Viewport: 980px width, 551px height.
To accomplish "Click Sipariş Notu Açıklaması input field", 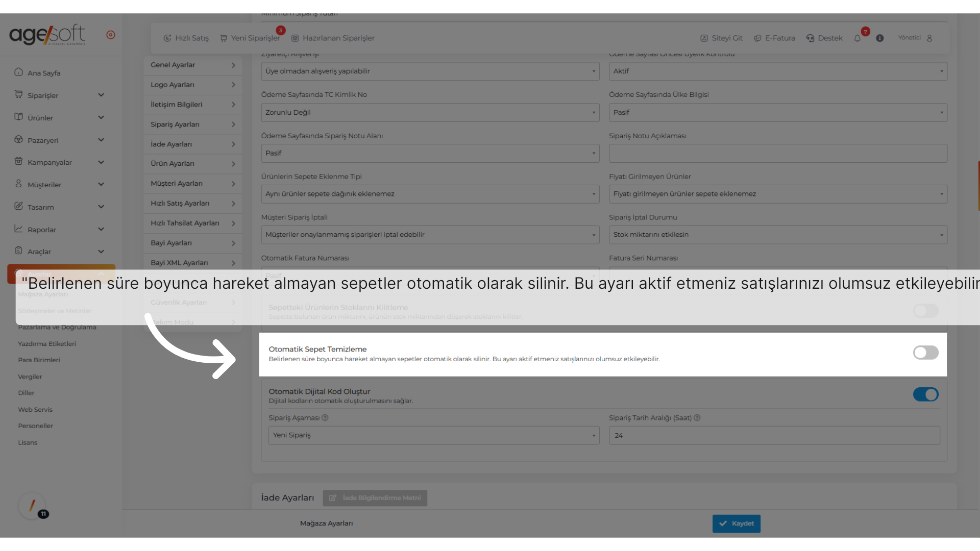I will [x=778, y=153].
